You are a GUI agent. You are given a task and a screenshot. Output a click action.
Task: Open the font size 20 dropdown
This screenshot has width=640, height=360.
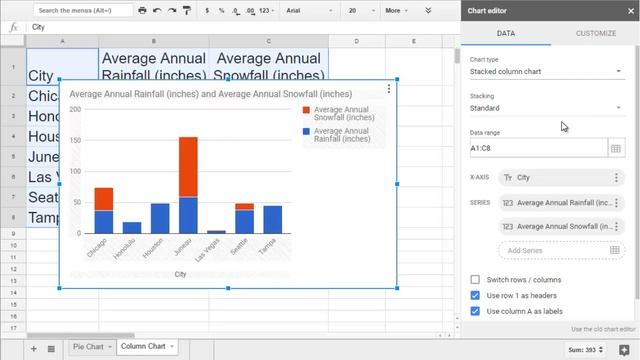[361, 11]
